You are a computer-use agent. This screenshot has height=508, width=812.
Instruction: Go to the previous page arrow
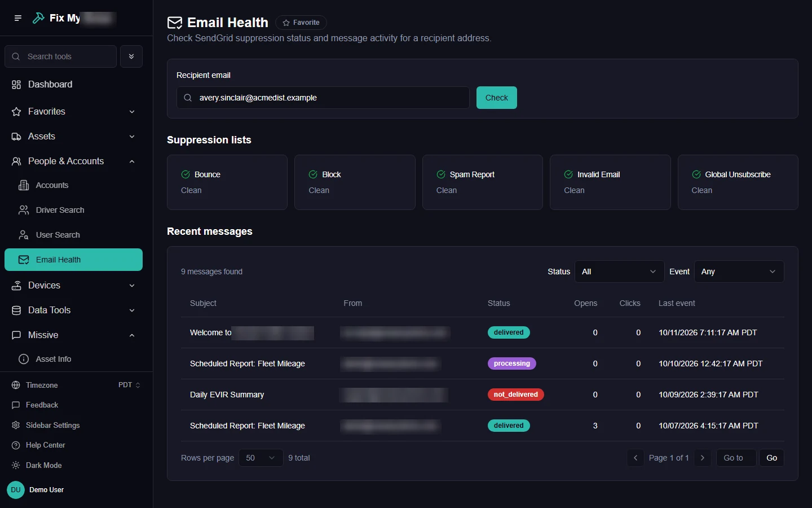click(x=636, y=458)
